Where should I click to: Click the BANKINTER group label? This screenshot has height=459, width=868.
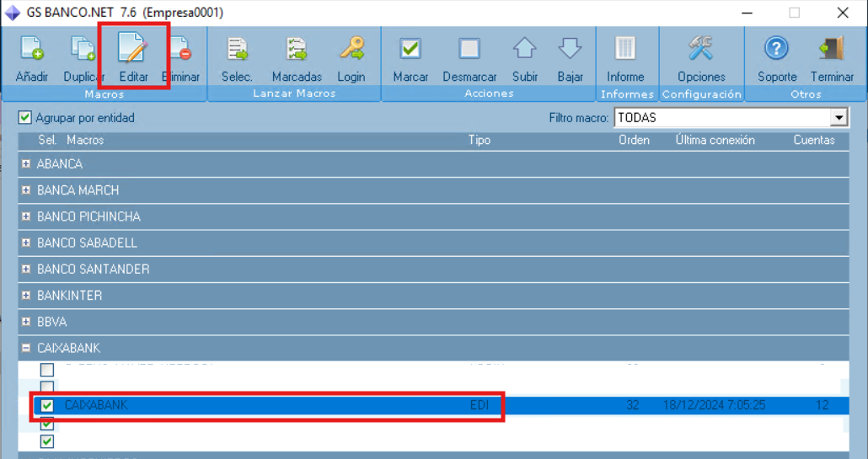(x=70, y=296)
